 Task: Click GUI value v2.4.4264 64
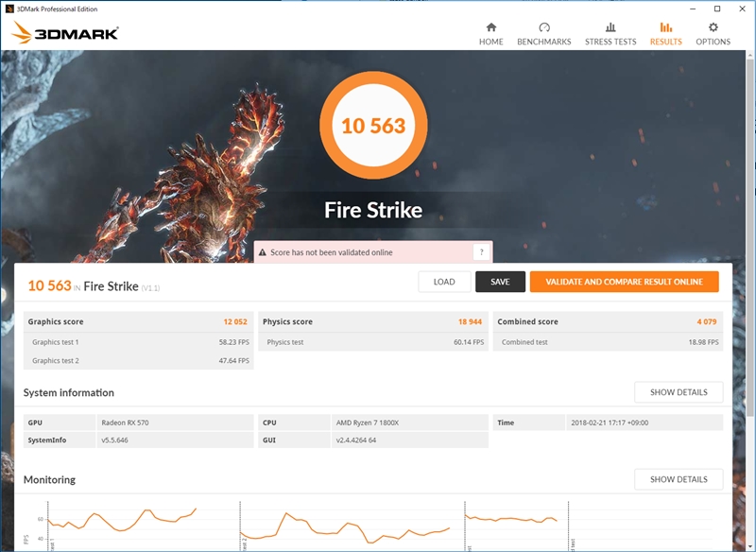[x=356, y=440]
